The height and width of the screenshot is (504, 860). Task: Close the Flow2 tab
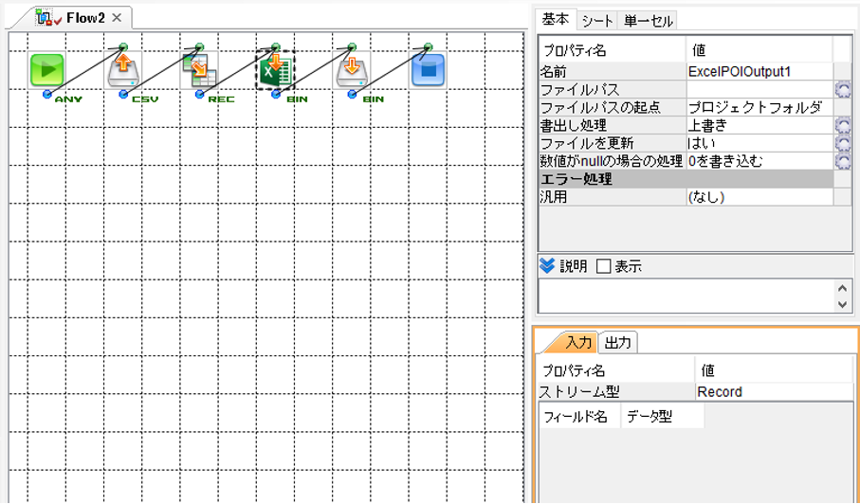[117, 18]
